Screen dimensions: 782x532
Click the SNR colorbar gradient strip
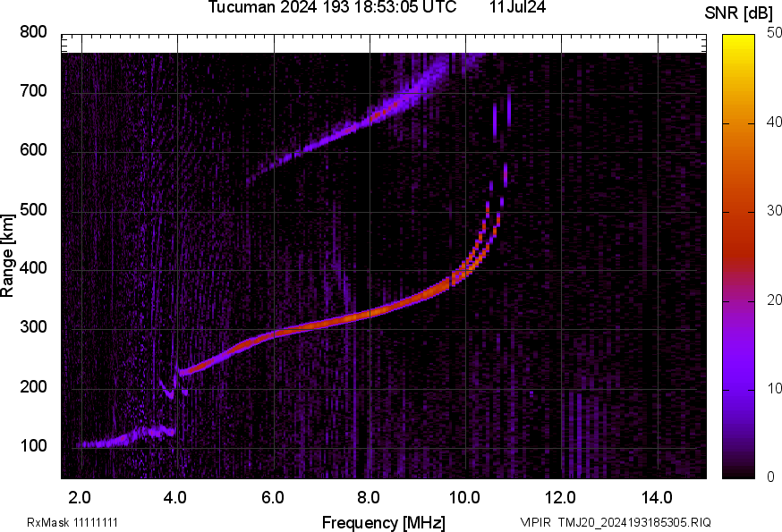coord(738,257)
